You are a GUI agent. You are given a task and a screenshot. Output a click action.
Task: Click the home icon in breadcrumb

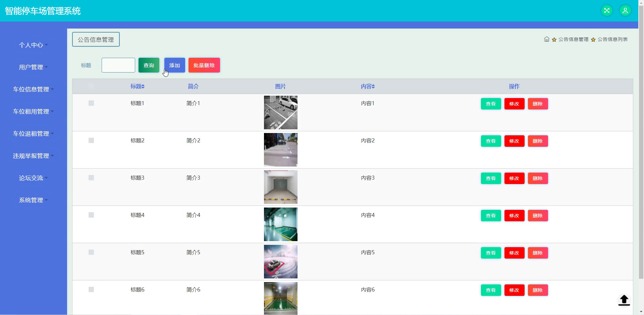pos(547,39)
